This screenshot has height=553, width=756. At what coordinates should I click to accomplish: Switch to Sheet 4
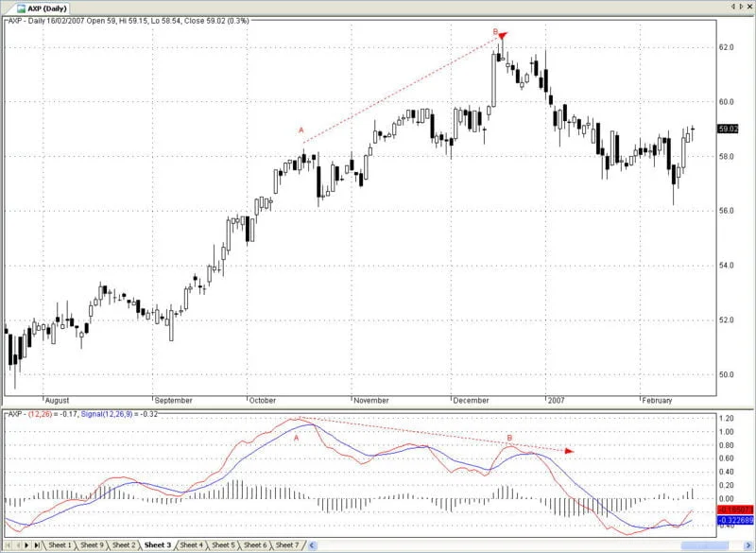click(191, 544)
